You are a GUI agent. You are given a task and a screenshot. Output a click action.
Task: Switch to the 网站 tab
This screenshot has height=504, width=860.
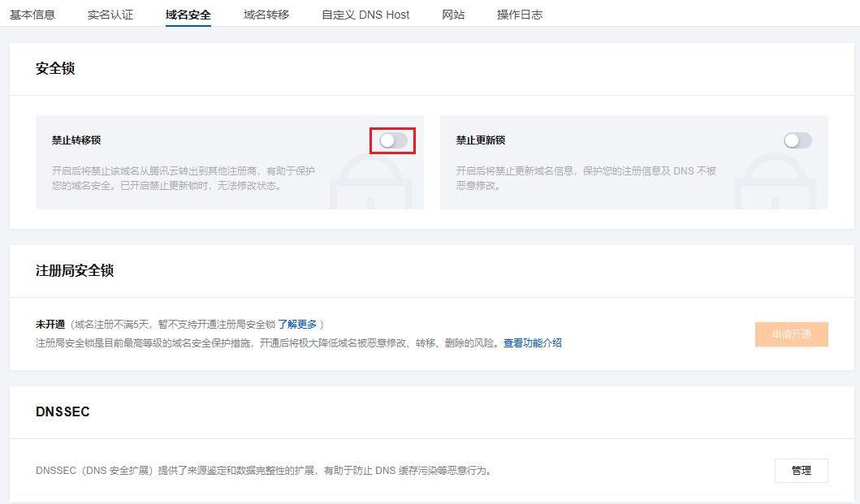click(453, 15)
